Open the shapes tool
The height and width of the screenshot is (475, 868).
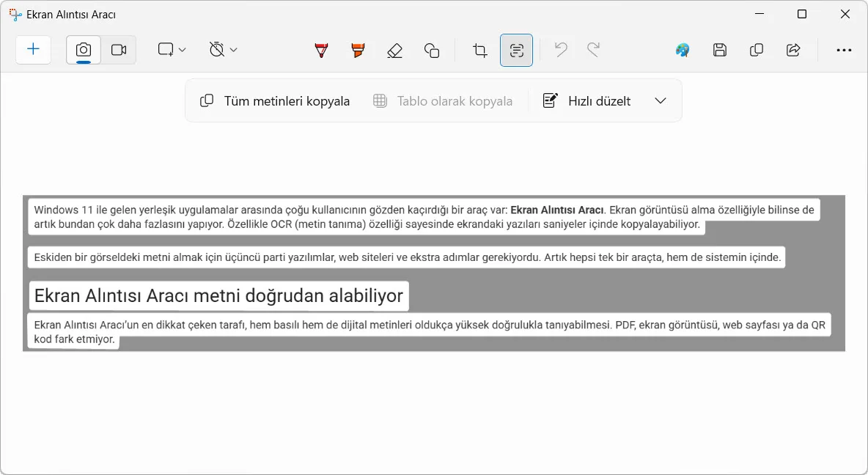pyautogui.click(x=432, y=51)
